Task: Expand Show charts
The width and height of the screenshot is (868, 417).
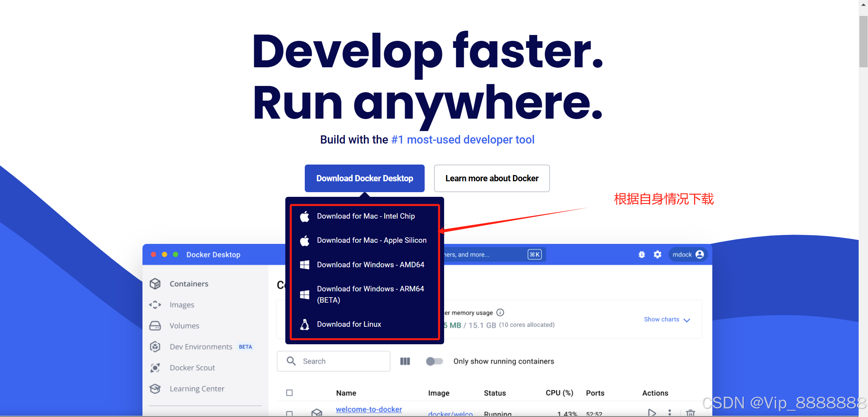Action: [x=667, y=320]
